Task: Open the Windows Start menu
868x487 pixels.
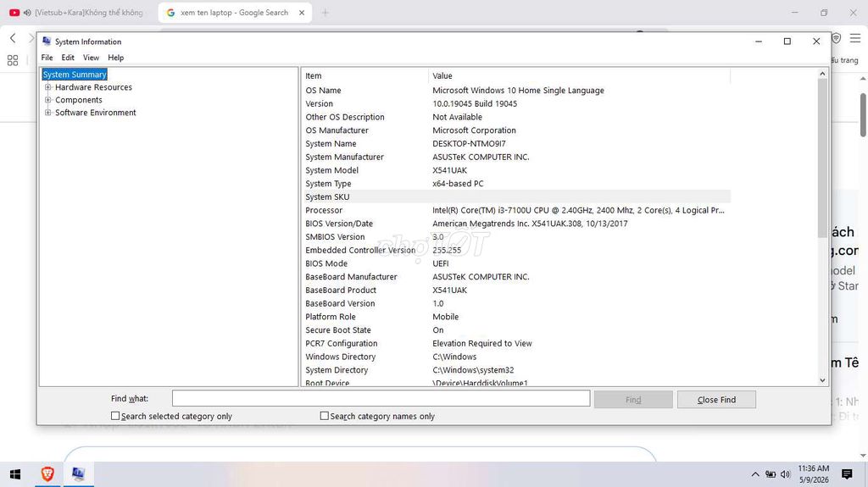Action: pyautogui.click(x=15, y=474)
